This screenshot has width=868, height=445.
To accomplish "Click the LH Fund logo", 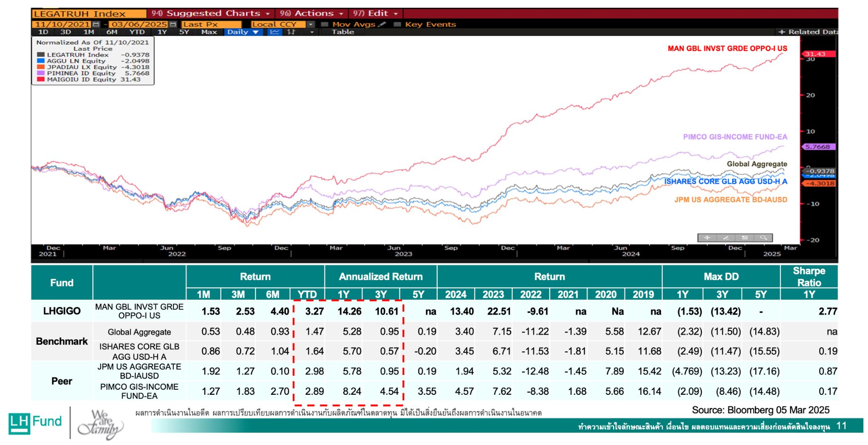I will [x=35, y=423].
